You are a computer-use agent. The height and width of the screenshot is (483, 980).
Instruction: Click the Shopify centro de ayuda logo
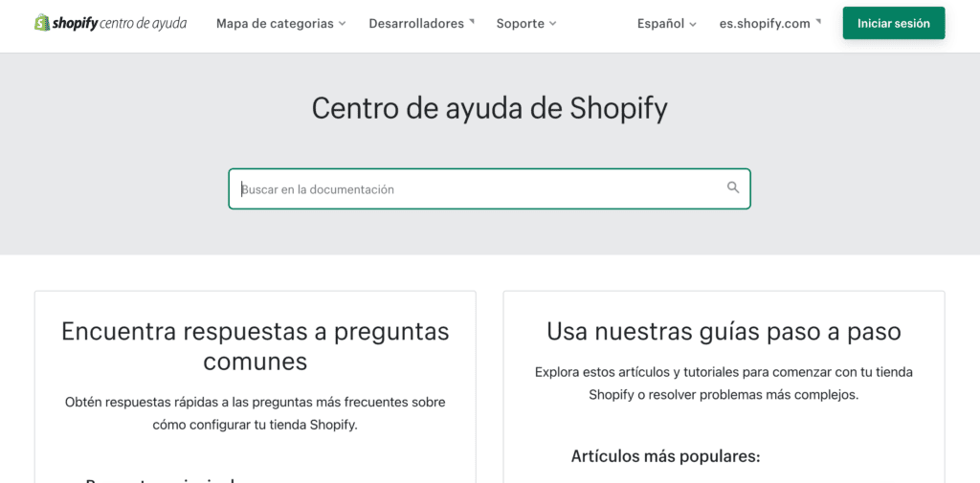111,23
